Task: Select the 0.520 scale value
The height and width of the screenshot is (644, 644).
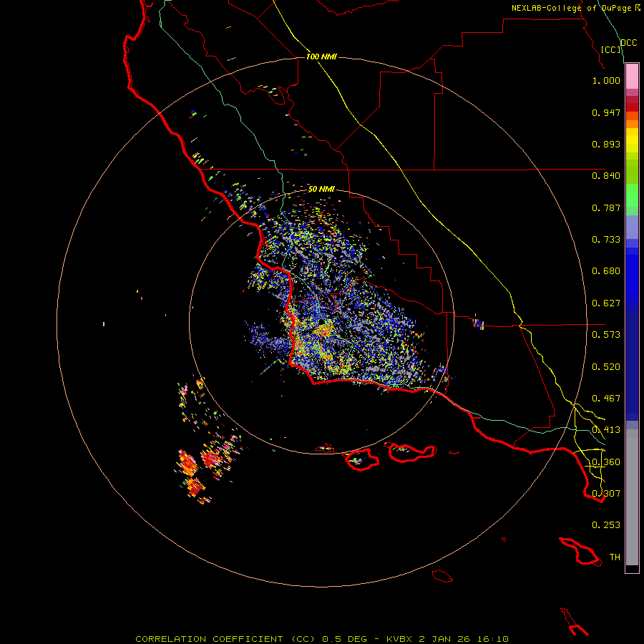Action: (606, 367)
